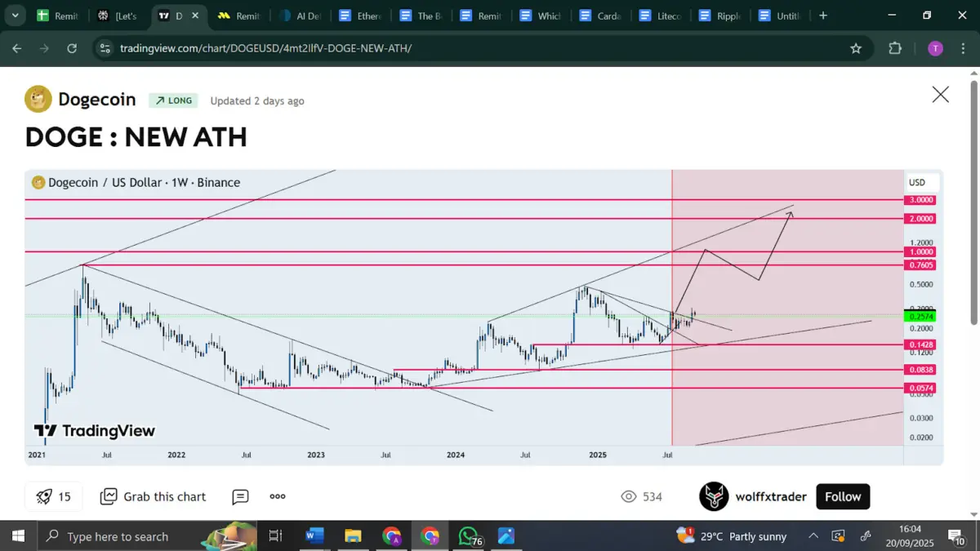
Task: Open the Dogecoin symbol link
Action: point(97,100)
